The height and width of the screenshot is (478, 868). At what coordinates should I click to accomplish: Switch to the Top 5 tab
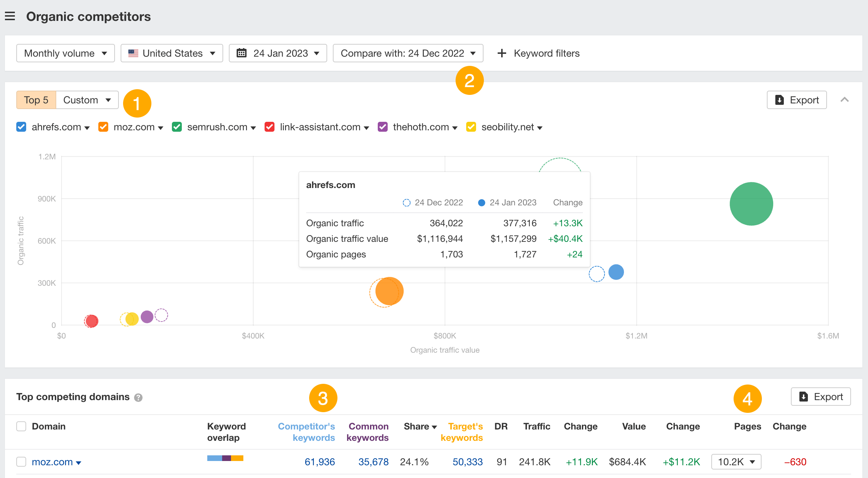tap(36, 100)
